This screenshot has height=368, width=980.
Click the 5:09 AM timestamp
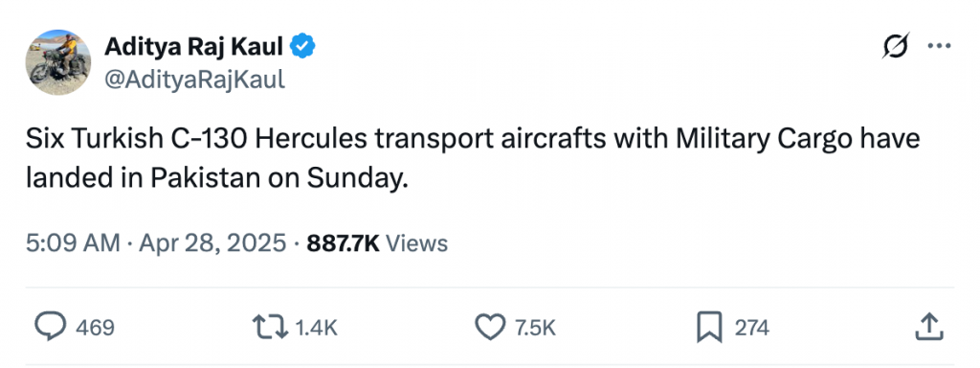pos(73,242)
